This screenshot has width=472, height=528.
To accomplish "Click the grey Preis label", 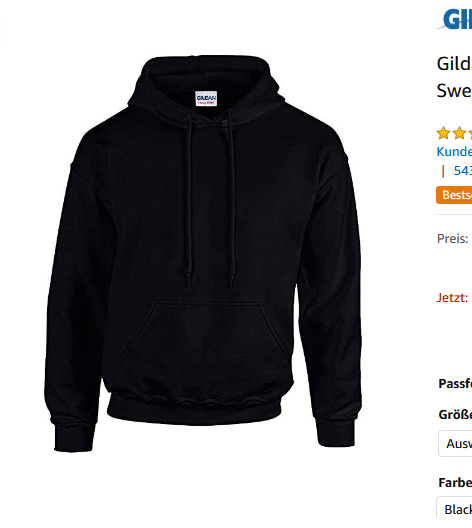I will pos(452,239).
